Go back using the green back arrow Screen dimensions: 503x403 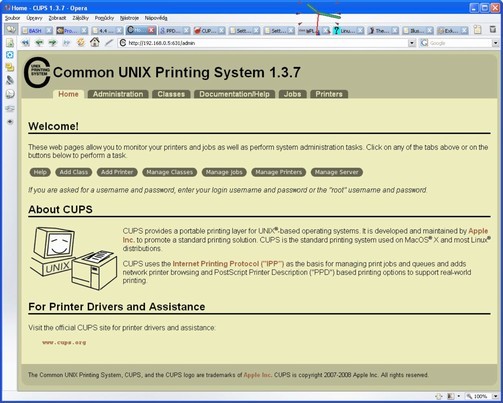tap(39, 43)
